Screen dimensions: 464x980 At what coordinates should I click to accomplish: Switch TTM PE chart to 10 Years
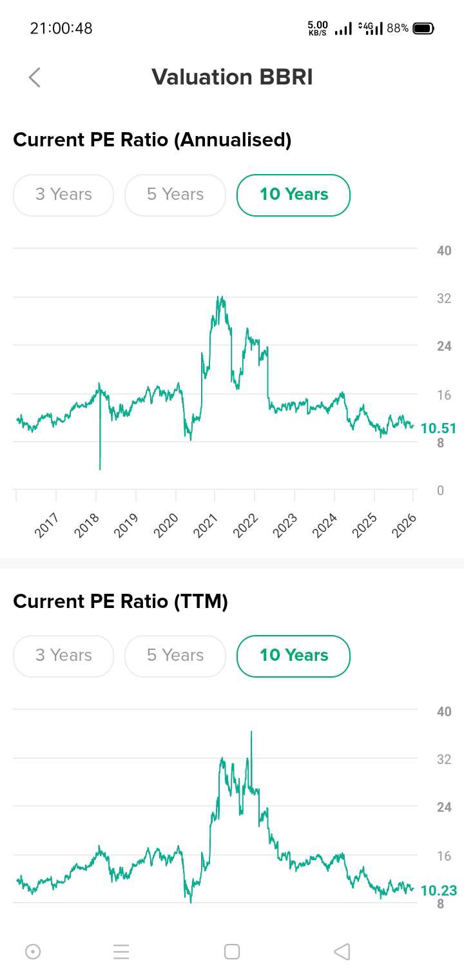tap(293, 656)
